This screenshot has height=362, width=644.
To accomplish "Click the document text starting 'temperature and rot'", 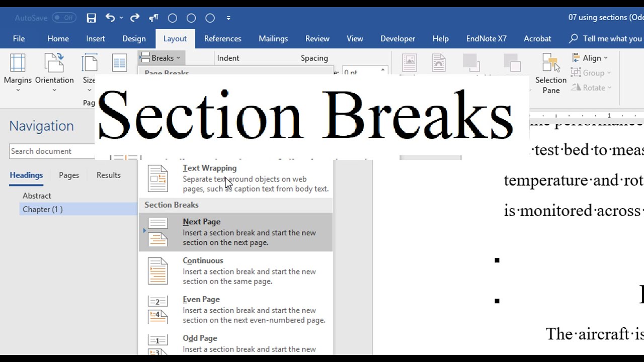I will click(x=574, y=180).
